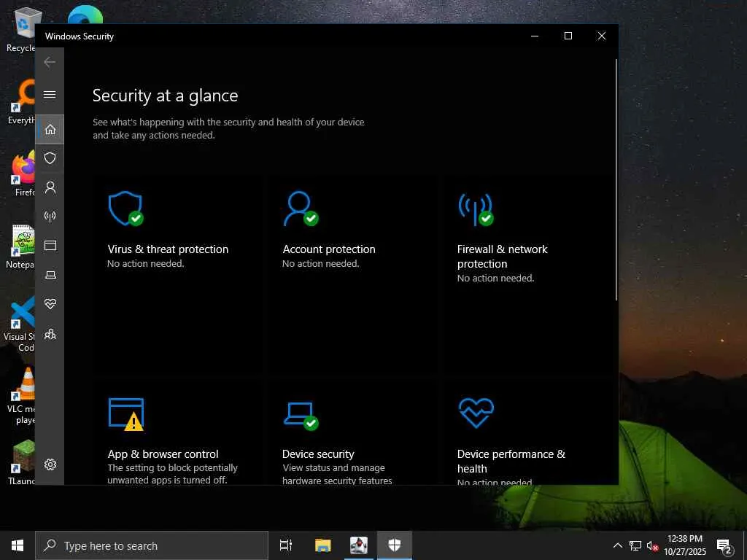This screenshot has height=560, width=747.
Task: Click the Windows Start button
Action: (18, 545)
